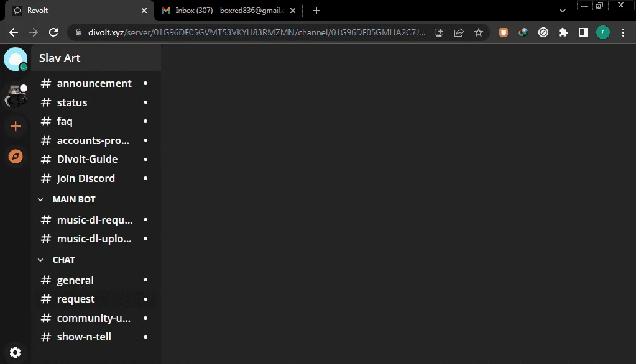Switch to the Gmail Inbox tab

click(x=228, y=11)
